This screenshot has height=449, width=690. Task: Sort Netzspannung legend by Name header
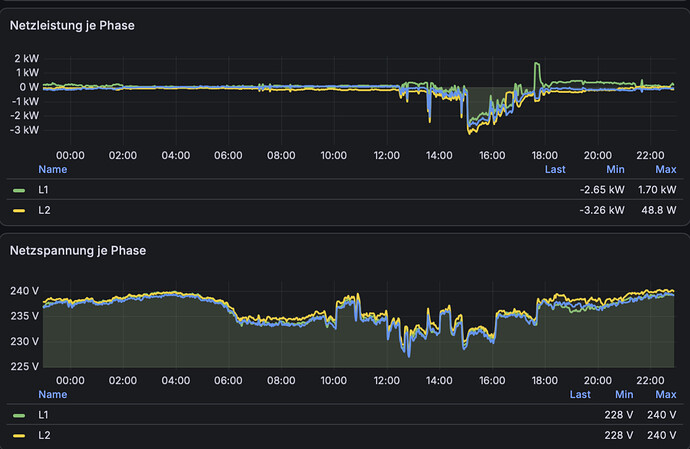point(53,394)
